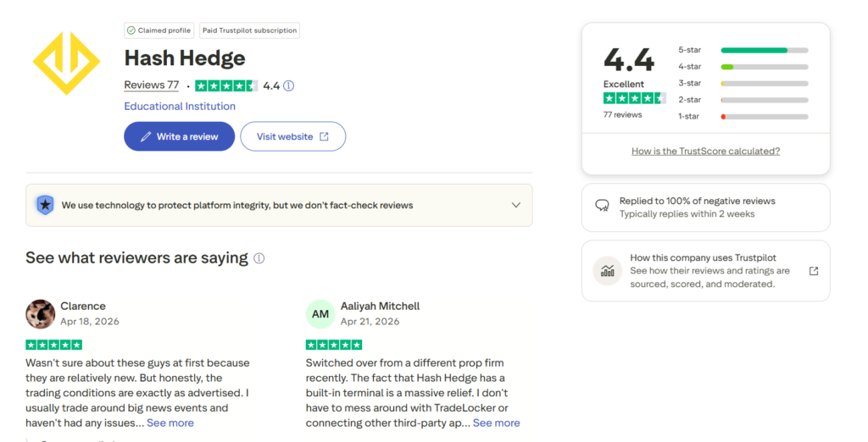Click the TrustScore info icon beside 4.4
The width and height of the screenshot is (868, 442).
pos(288,86)
